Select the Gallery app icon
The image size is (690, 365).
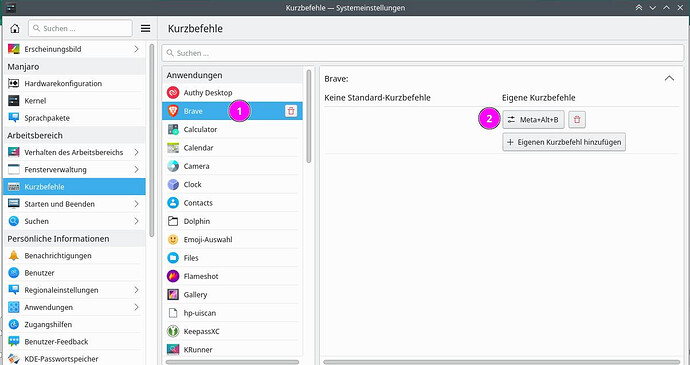click(173, 295)
